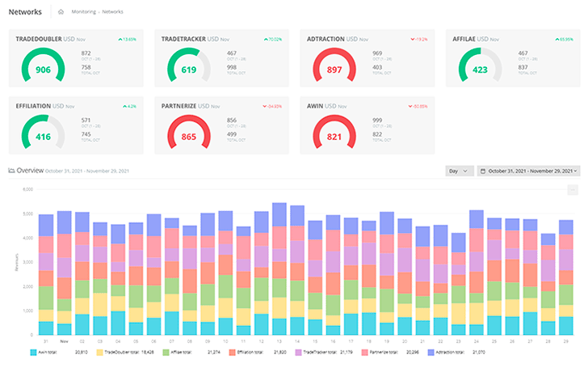The image size is (588, 368).
Task: Go to Monitoring in breadcrumb
Action: (84, 12)
